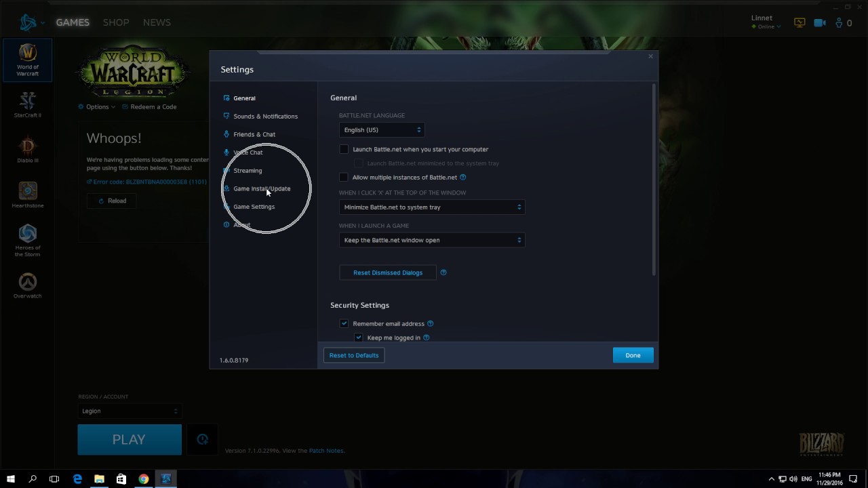The height and width of the screenshot is (488, 868).
Task: Click the streaming monitor icon in the header
Action: (800, 22)
